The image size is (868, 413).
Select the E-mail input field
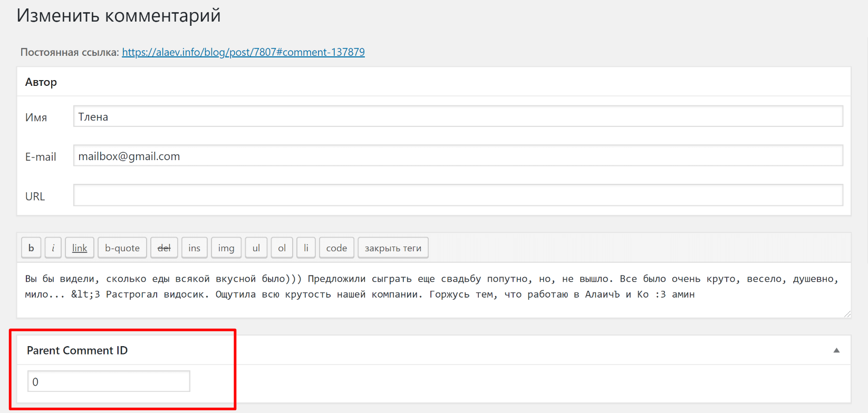(x=458, y=156)
